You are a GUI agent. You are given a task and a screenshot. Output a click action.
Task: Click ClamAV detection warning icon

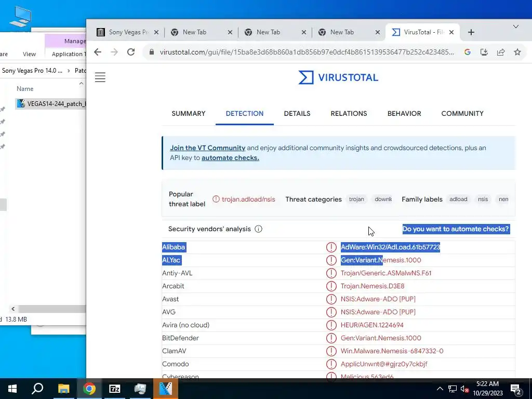point(331,351)
